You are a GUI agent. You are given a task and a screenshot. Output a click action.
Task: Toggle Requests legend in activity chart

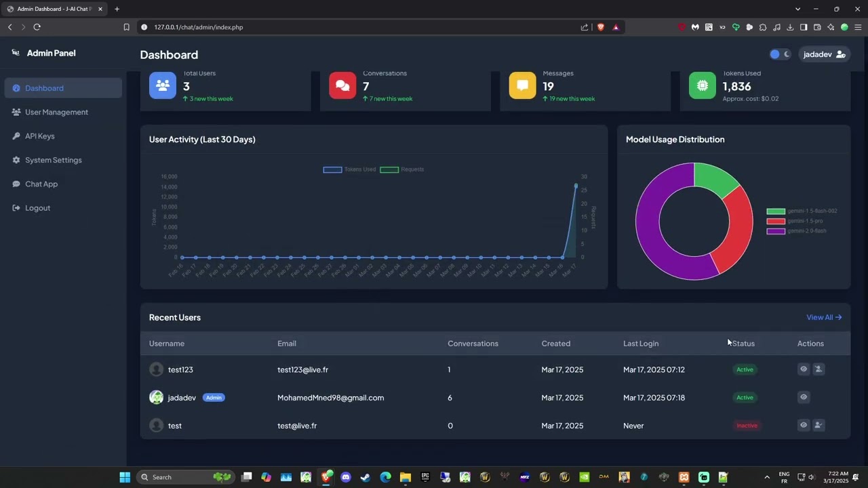(x=402, y=169)
